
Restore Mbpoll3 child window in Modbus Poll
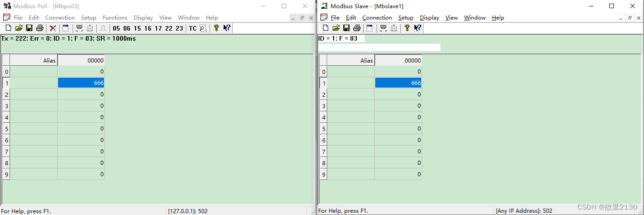tap(302, 18)
